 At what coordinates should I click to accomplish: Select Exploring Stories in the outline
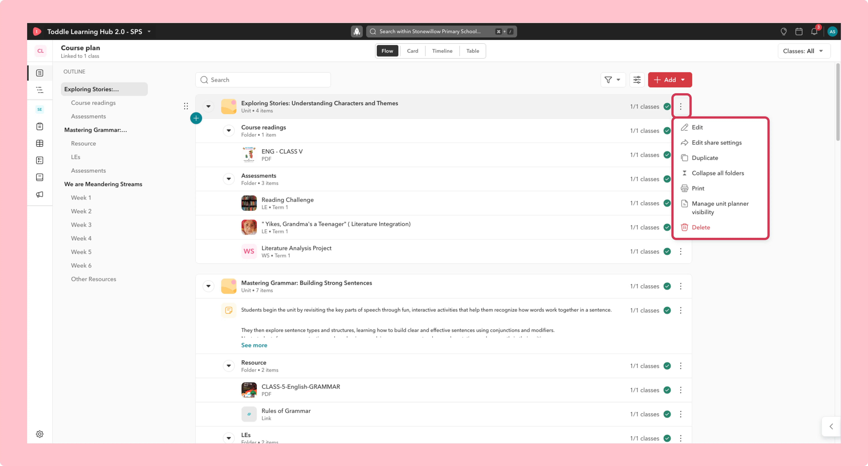coord(104,89)
